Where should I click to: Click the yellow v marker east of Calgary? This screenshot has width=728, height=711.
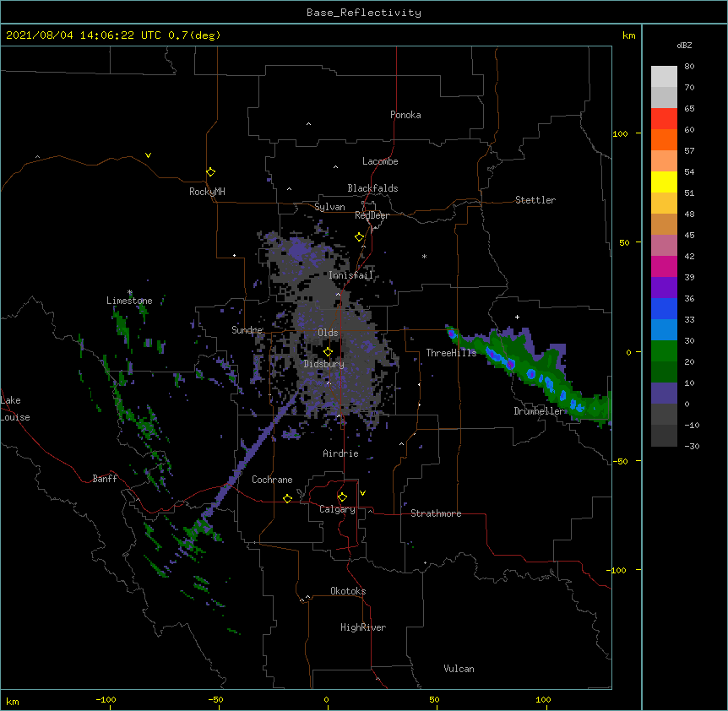tap(362, 493)
